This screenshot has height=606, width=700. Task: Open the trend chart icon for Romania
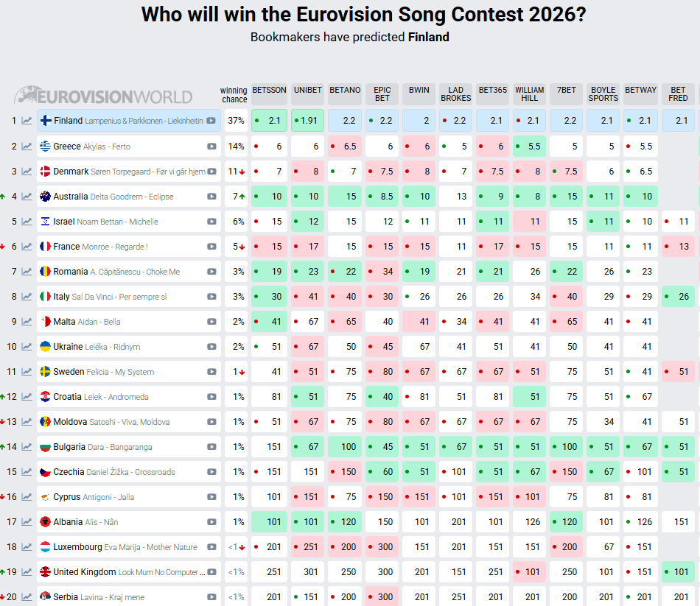click(x=27, y=271)
